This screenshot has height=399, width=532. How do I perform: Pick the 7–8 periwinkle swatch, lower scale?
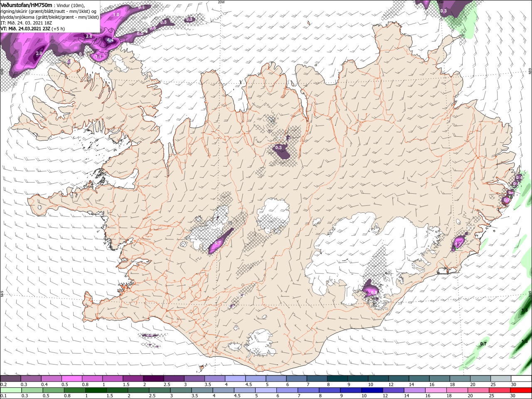pos(308,390)
